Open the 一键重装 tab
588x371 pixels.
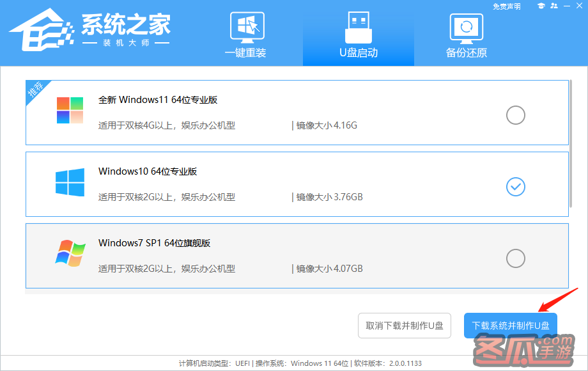coord(246,35)
